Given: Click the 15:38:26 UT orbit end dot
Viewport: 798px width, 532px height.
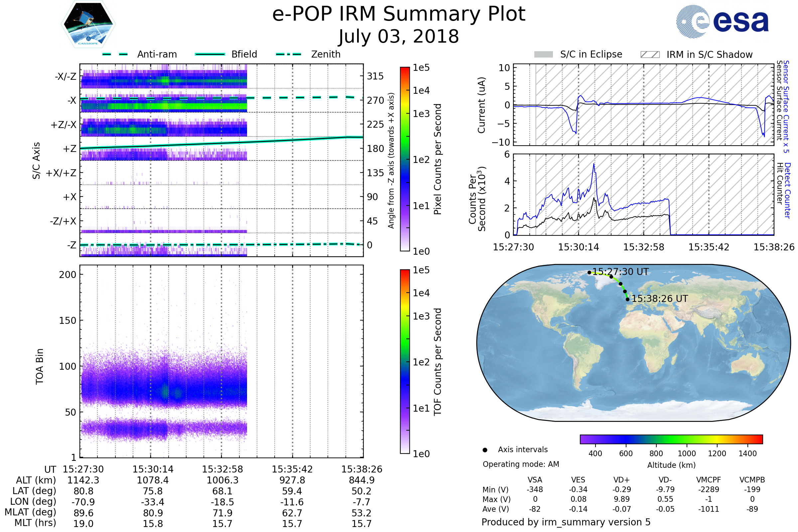Looking at the screenshot, I should click(628, 299).
